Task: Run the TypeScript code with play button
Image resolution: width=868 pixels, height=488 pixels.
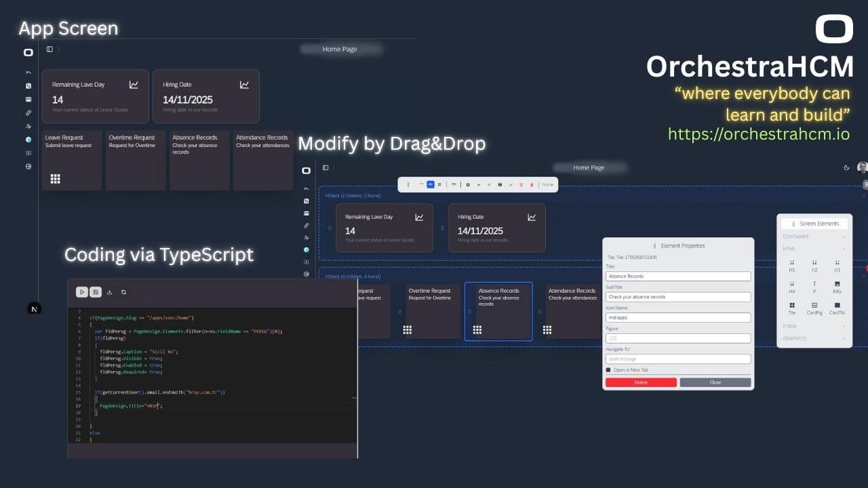Action: coord(81,292)
